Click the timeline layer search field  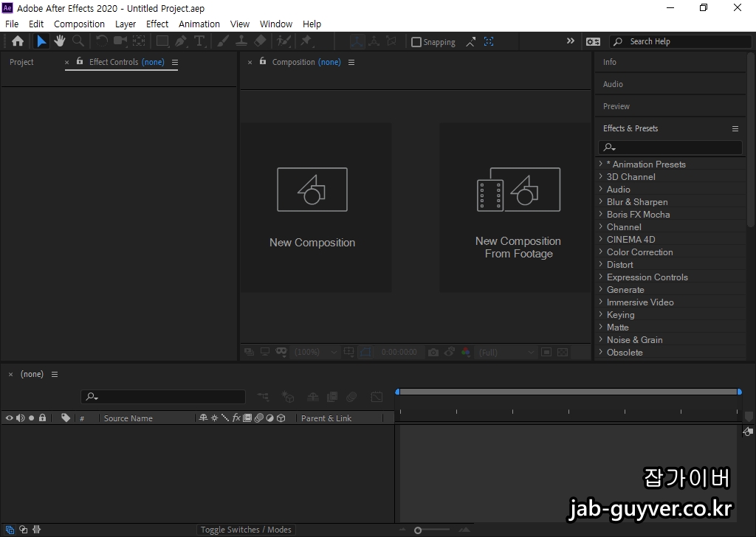point(163,397)
